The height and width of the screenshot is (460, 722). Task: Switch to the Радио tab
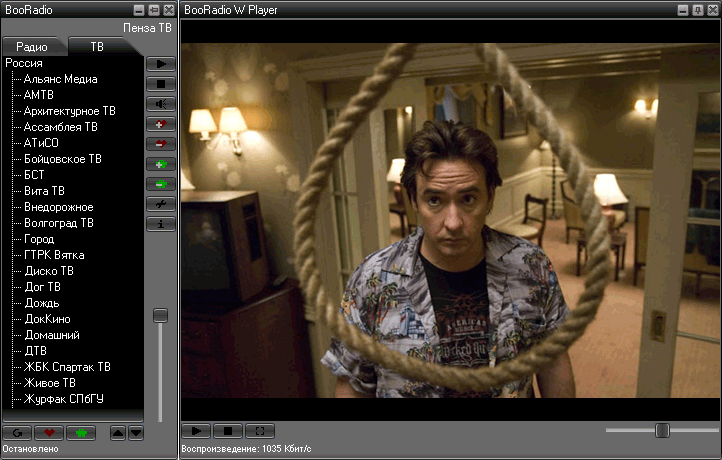pyautogui.click(x=32, y=47)
